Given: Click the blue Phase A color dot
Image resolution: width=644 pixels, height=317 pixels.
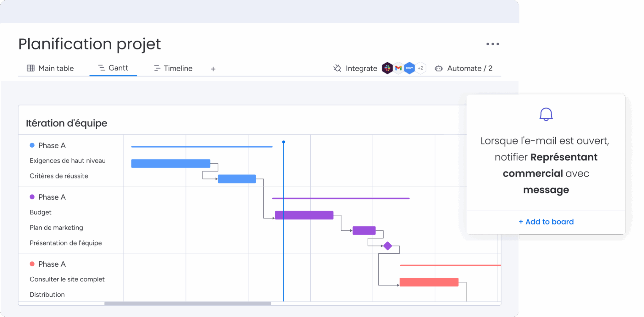Looking at the screenshot, I should coord(32,145).
